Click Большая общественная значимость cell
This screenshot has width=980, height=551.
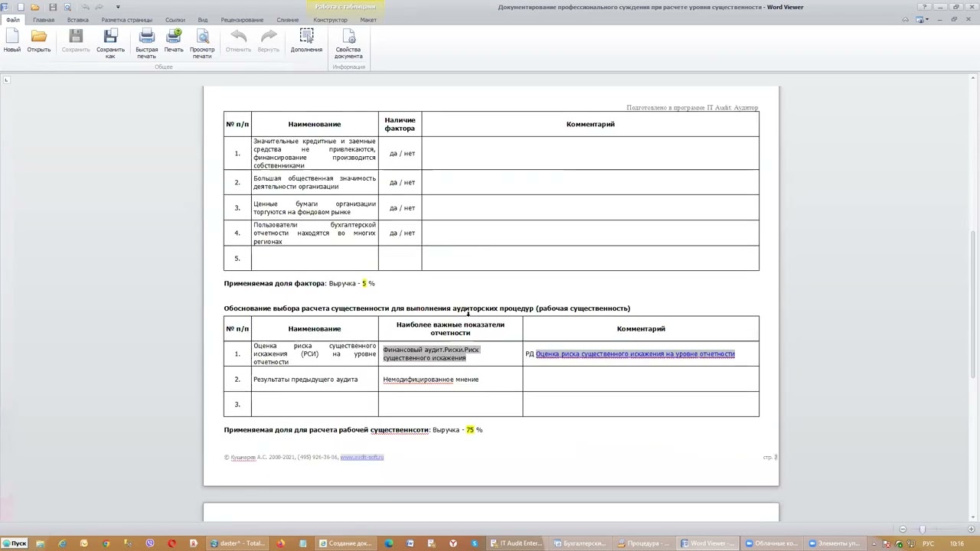point(315,182)
